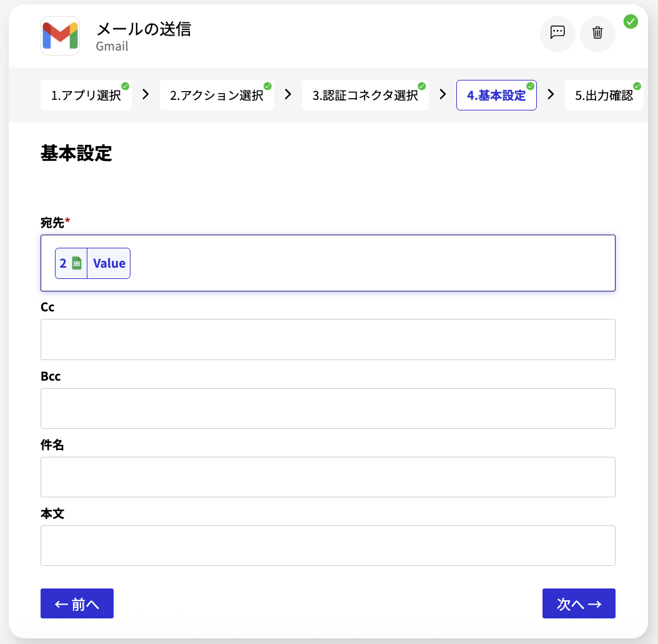This screenshot has width=658, height=644.
Task: Click the chevron after 3.認証コネクタ選択
Action: pyautogui.click(x=443, y=94)
